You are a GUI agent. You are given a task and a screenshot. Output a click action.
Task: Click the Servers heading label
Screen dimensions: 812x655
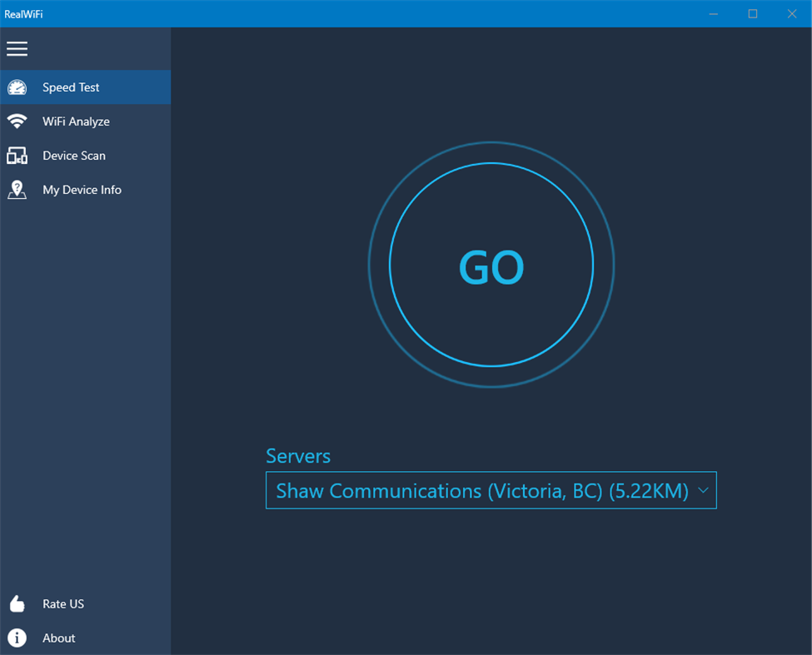(x=297, y=456)
